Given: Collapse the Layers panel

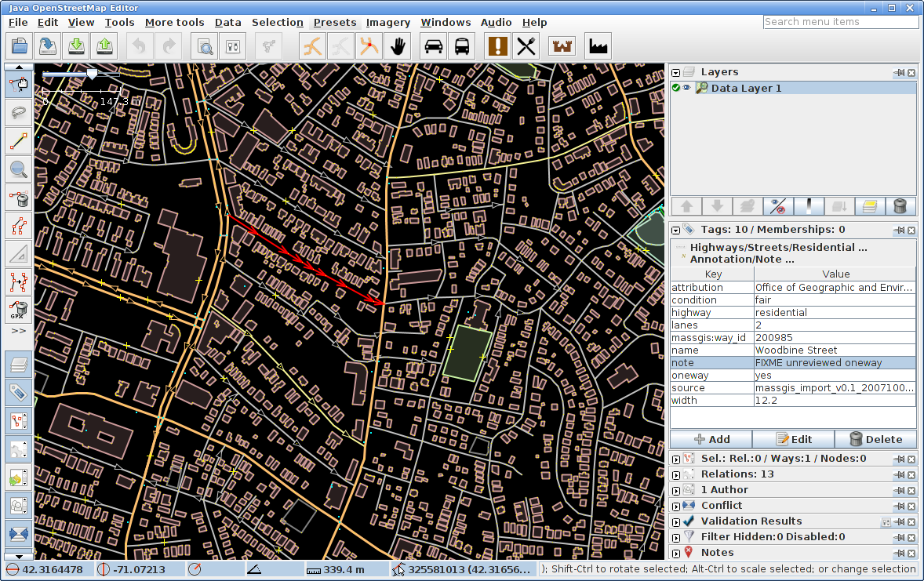Looking at the screenshot, I should (x=676, y=72).
